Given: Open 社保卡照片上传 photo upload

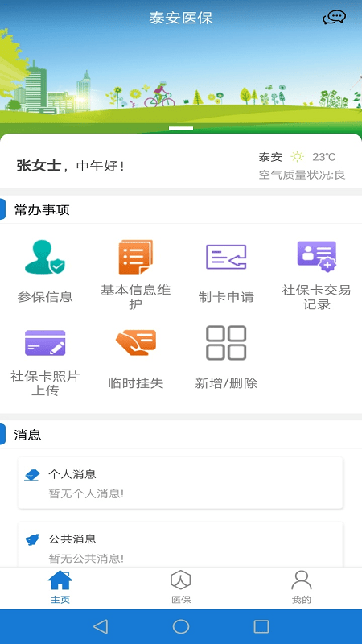Looking at the screenshot, I should pyautogui.click(x=45, y=361).
